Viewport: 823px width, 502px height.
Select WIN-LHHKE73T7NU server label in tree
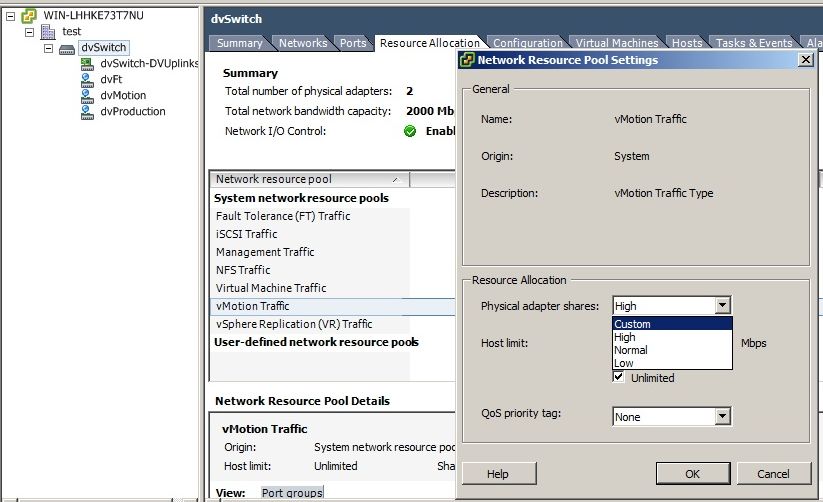pos(93,16)
